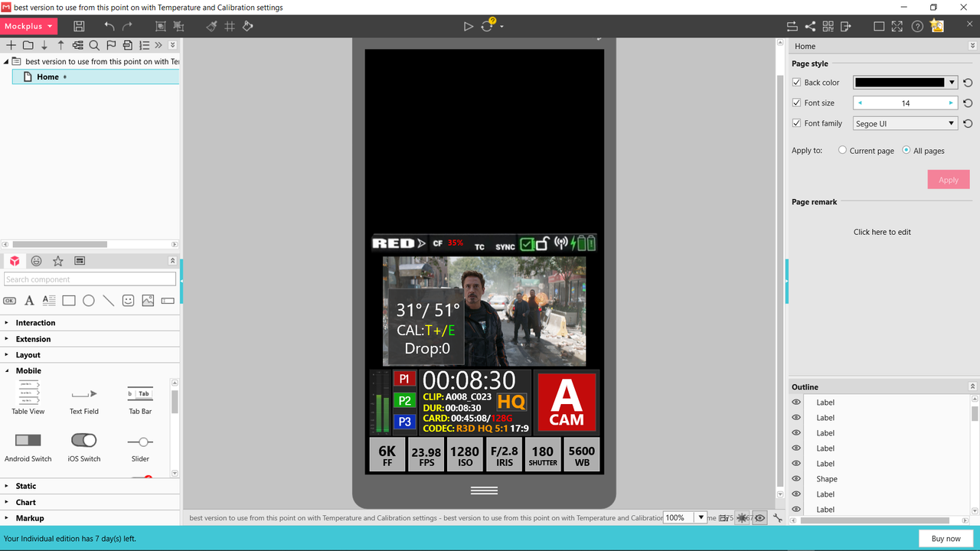Select the Current page radio option
The image size is (980, 551).
point(843,150)
